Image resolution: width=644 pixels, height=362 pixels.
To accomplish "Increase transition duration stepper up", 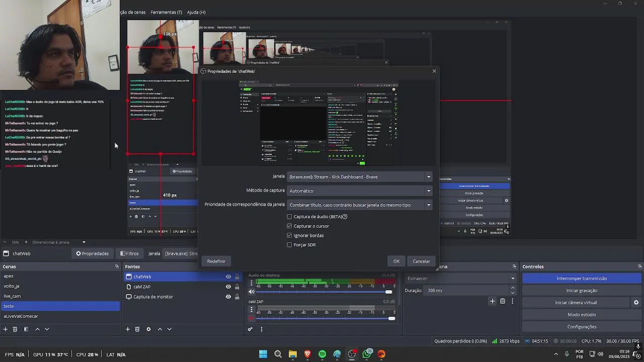I will coord(513,288).
